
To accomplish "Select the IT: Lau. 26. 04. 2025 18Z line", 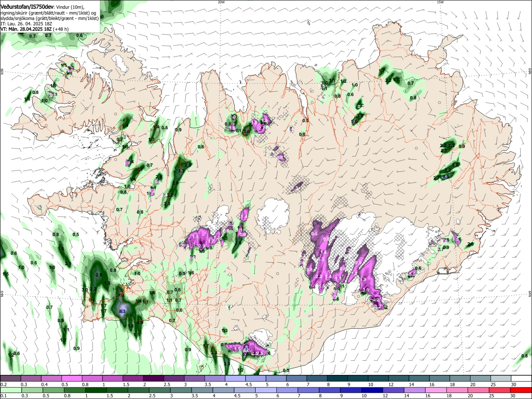I will 26,24.
